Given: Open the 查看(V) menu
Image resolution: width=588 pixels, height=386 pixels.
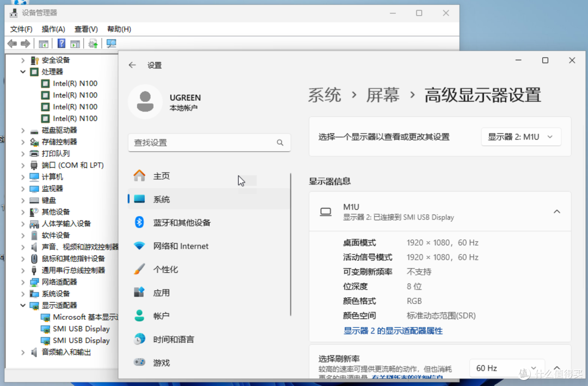Looking at the screenshot, I should (x=86, y=29).
